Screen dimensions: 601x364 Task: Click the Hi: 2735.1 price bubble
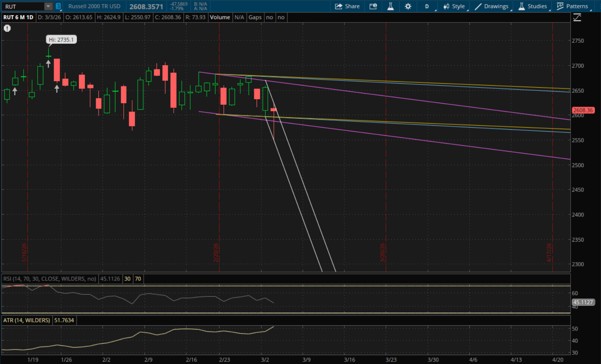(x=61, y=40)
